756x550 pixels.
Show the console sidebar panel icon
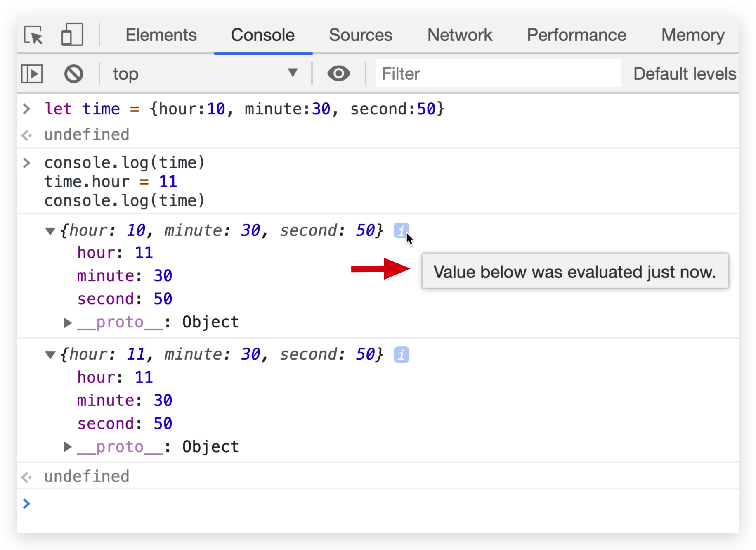click(32, 74)
